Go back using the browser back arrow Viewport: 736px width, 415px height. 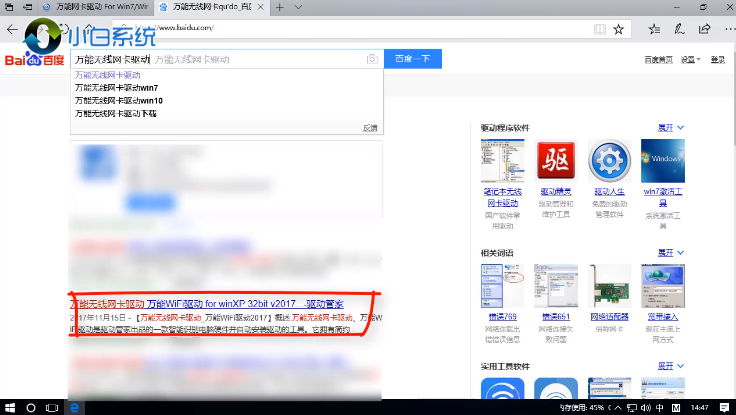coord(12,30)
